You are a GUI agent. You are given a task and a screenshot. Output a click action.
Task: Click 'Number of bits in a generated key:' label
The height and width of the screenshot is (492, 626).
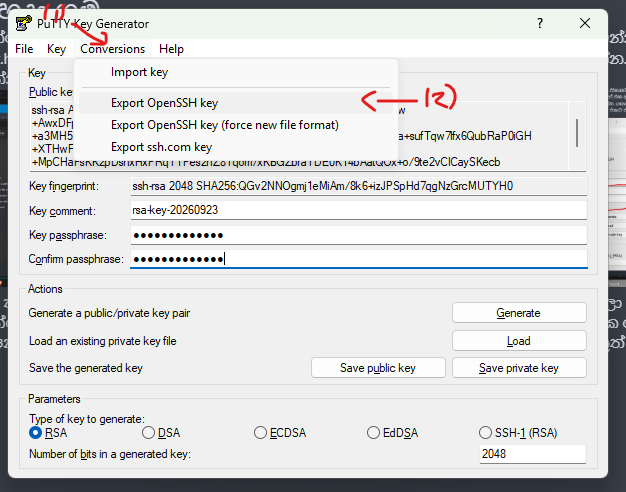pos(110,454)
